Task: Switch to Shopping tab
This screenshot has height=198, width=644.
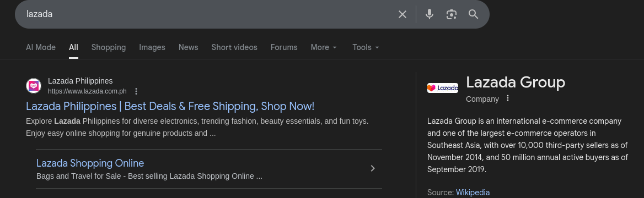Action: pyautogui.click(x=109, y=47)
